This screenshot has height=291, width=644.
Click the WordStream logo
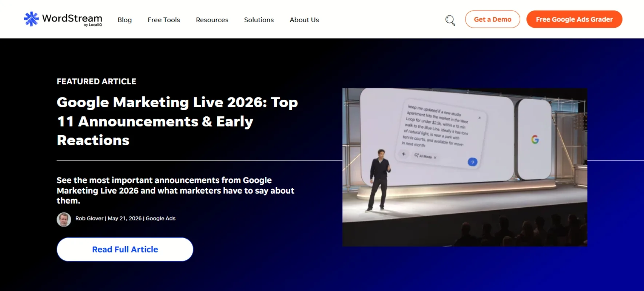(x=63, y=19)
